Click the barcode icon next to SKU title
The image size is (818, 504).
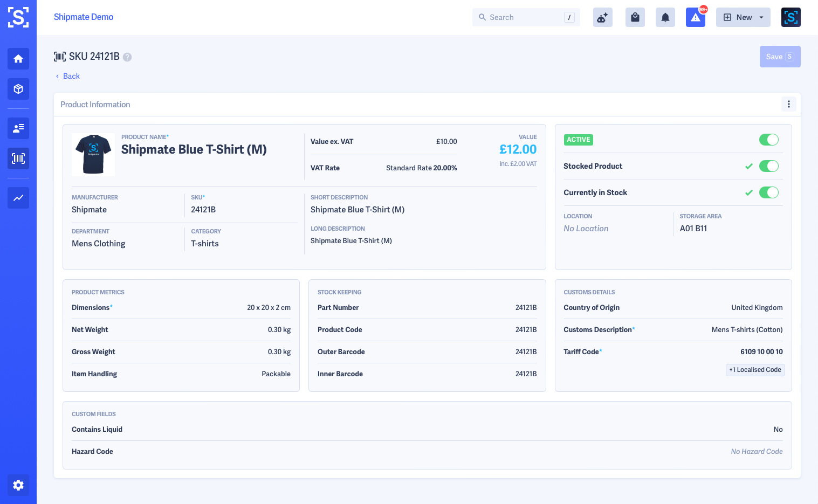tap(60, 57)
